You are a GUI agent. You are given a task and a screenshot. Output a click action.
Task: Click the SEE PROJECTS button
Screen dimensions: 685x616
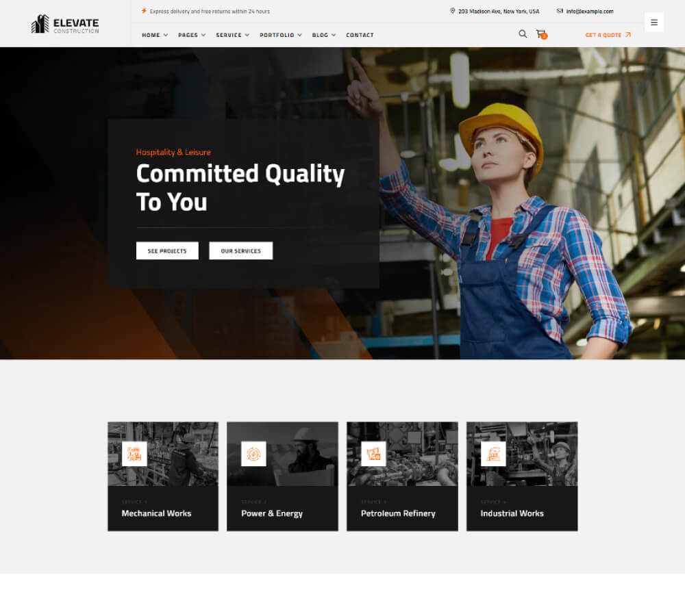click(167, 251)
